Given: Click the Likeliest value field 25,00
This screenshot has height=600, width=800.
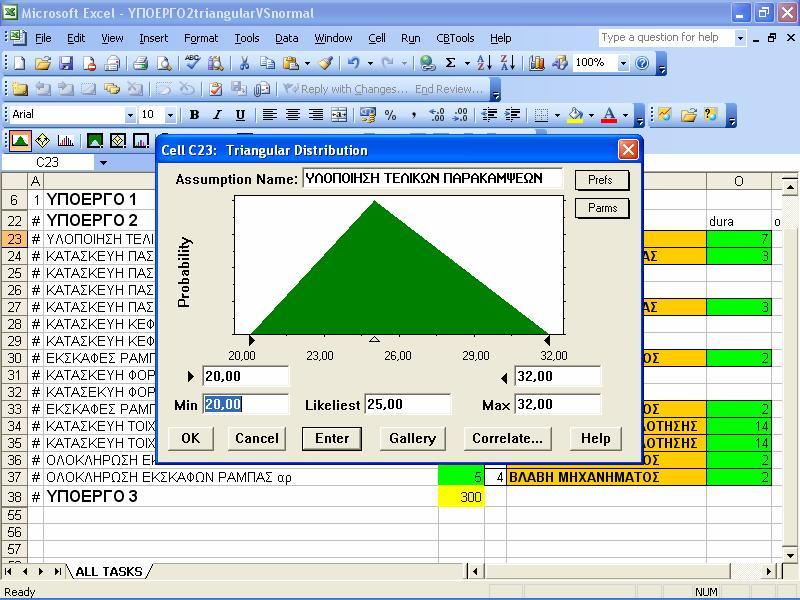Looking at the screenshot, I should coord(408,405).
